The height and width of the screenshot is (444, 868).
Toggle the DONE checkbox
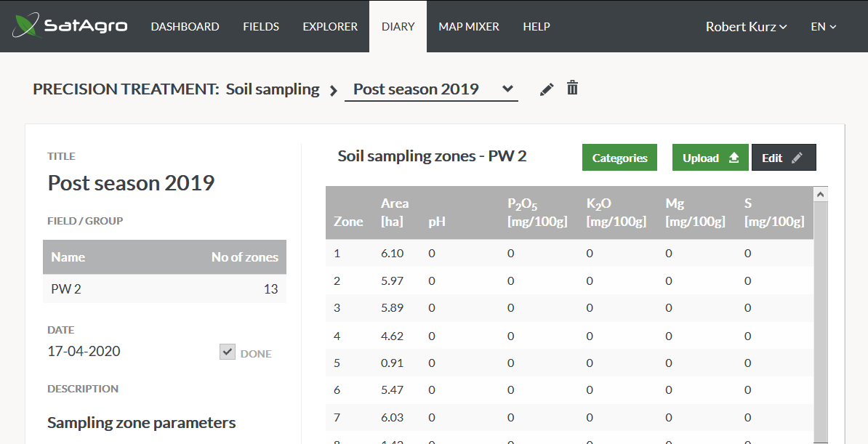pyautogui.click(x=228, y=352)
